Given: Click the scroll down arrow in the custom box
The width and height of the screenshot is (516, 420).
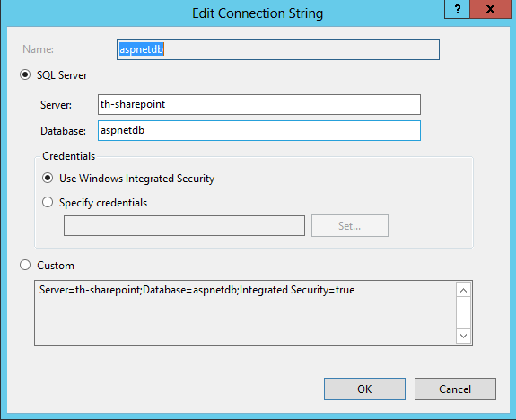Looking at the screenshot, I should 463,336.
